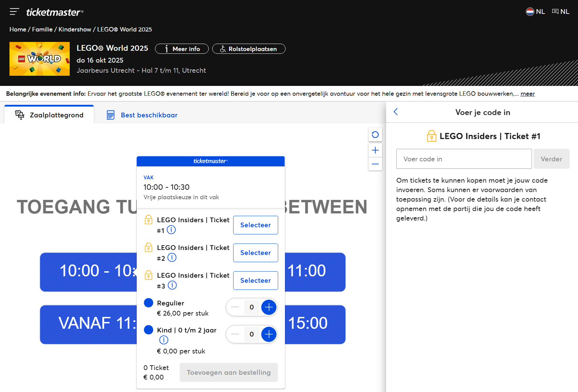
Task: Click lock icon beside Ticket #2 in popup
Action: click(x=149, y=248)
